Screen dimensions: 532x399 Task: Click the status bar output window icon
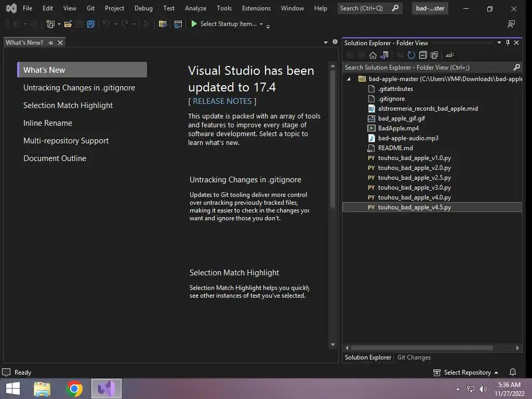click(6, 372)
